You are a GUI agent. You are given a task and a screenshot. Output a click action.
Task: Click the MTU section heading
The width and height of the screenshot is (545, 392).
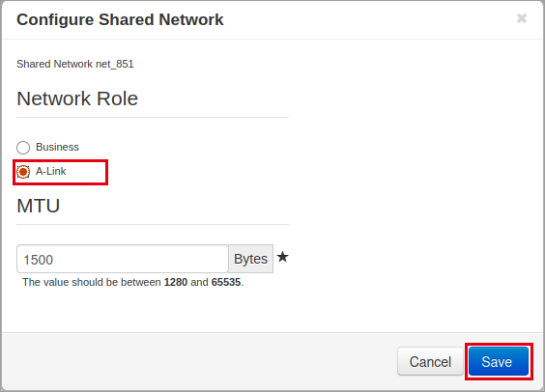tap(39, 206)
